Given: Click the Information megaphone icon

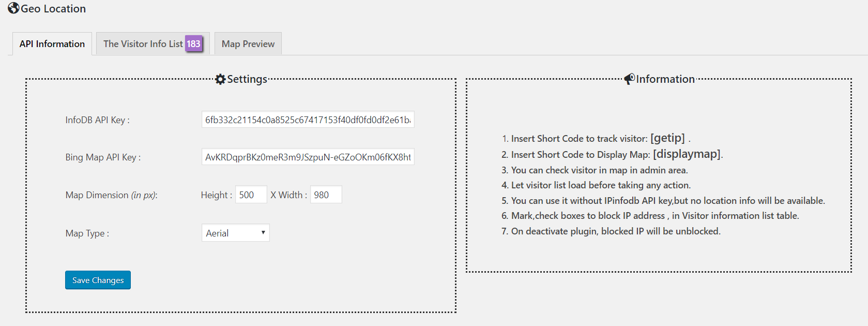Looking at the screenshot, I should pyautogui.click(x=629, y=79).
